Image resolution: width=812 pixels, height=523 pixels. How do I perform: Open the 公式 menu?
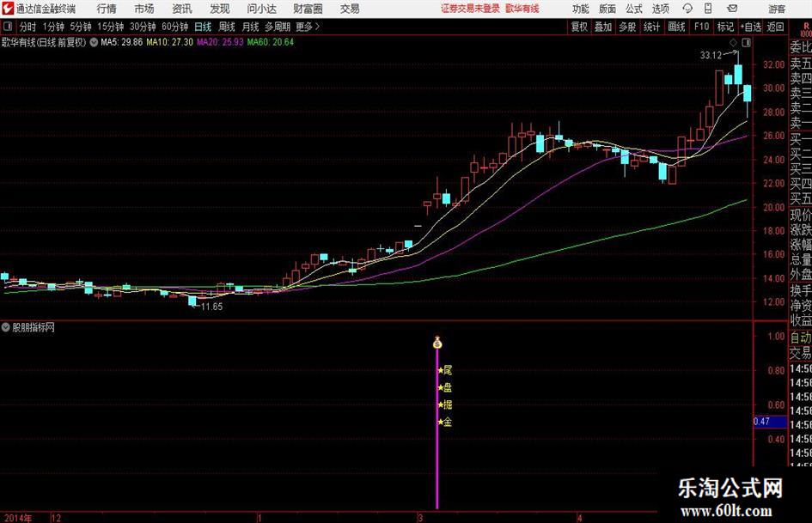pyautogui.click(x=634, y=9)
